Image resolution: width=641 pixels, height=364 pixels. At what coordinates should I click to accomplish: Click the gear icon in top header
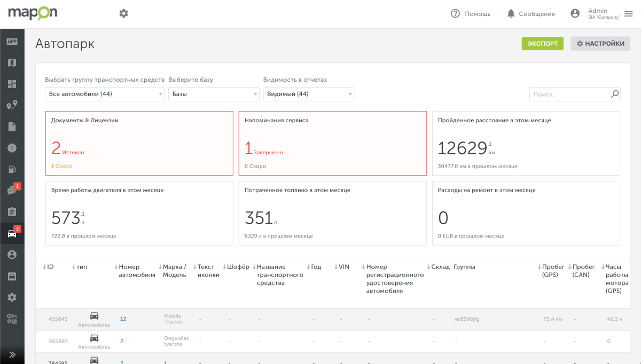coord(124,13)
